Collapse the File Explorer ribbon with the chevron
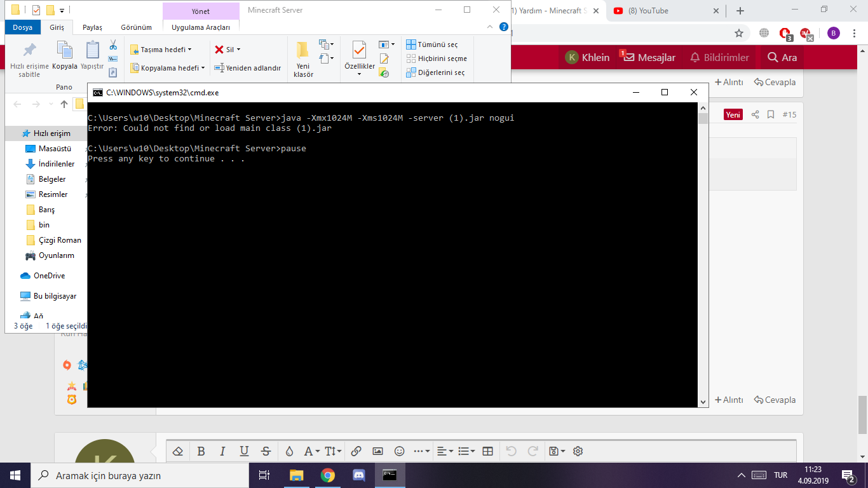This screenshot has width=868, height=488. coord(490,27)
